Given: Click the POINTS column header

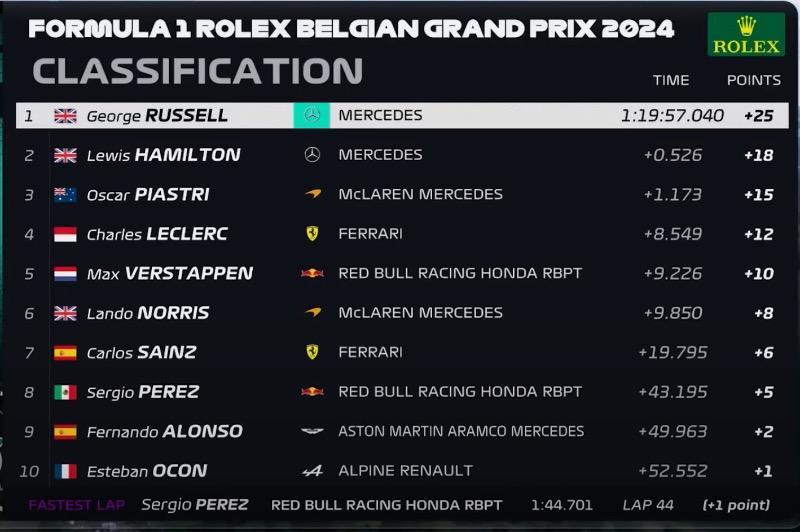Looking at the screenshot, I should pos(754,81).
